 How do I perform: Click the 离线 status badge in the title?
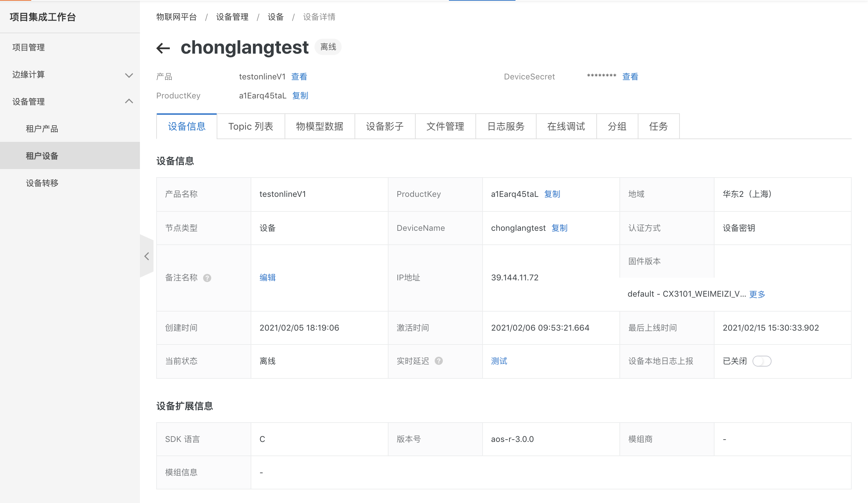tap(328, 47)
